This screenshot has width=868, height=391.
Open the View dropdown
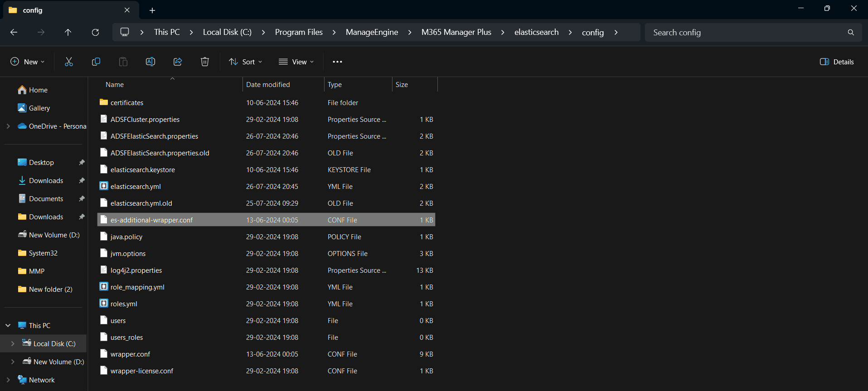296,62
